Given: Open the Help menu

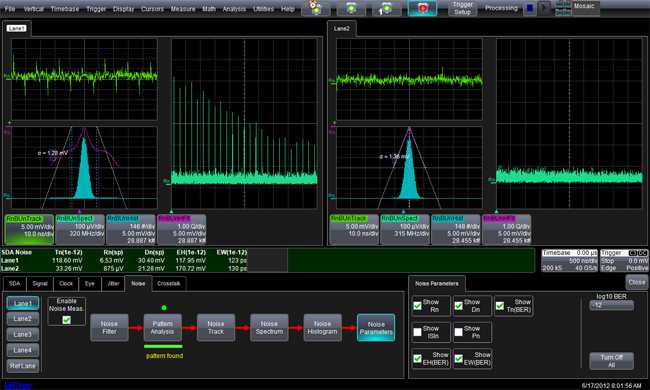Looking at the screenshot, I should pyautogui.click(x=287, y=9).
